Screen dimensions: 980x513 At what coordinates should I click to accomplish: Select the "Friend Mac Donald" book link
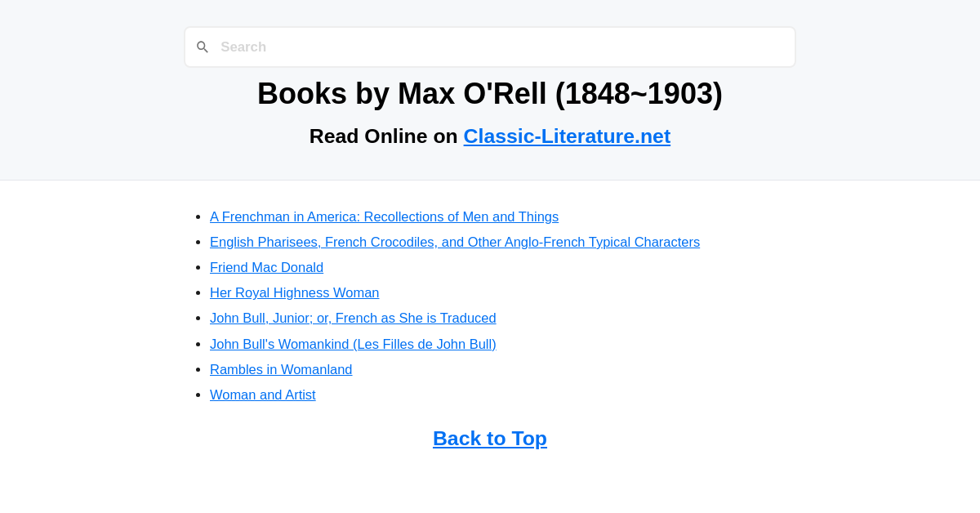click(266, 267)
